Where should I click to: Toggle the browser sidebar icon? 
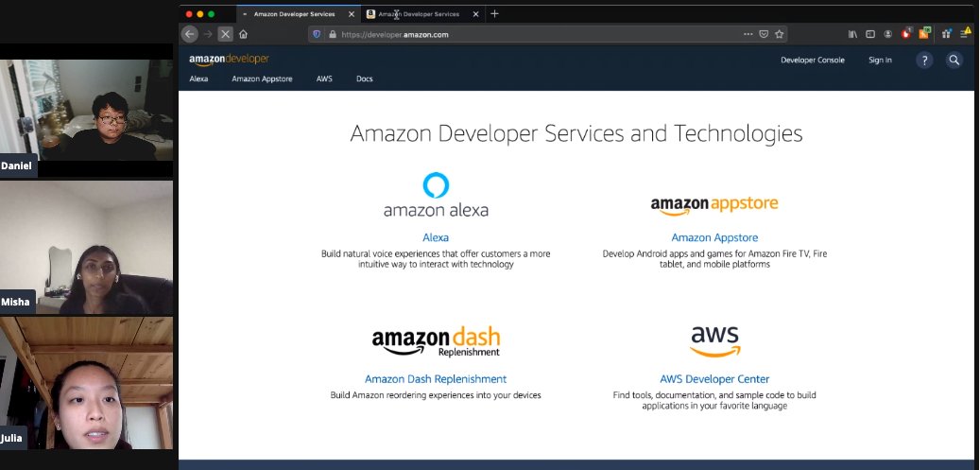(870, 34)
